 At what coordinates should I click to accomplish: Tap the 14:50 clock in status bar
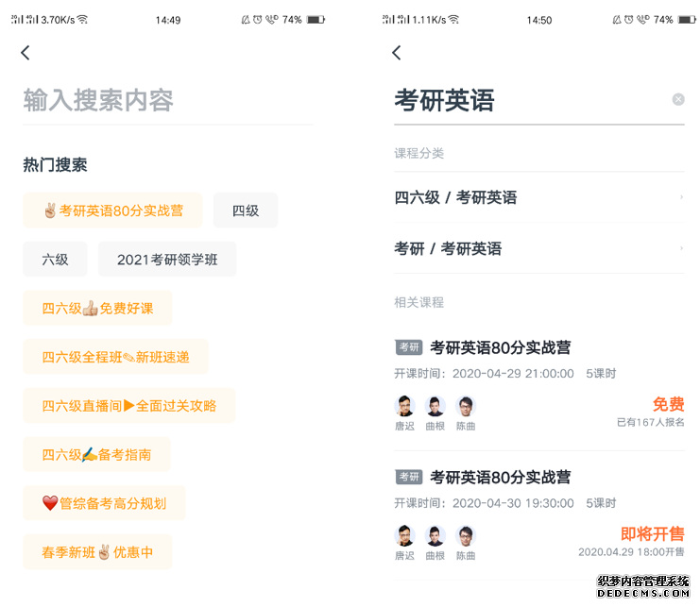coord(538,20)
